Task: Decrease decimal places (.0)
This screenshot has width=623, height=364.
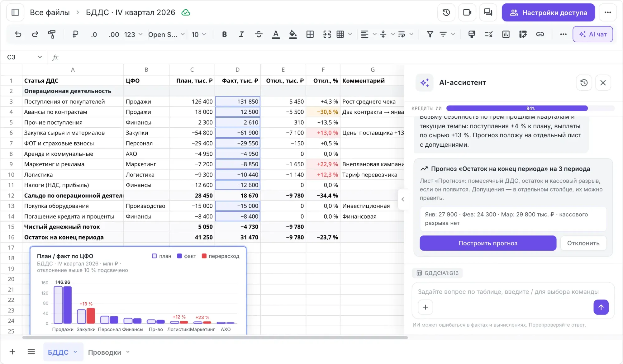Action: point(94,34)
